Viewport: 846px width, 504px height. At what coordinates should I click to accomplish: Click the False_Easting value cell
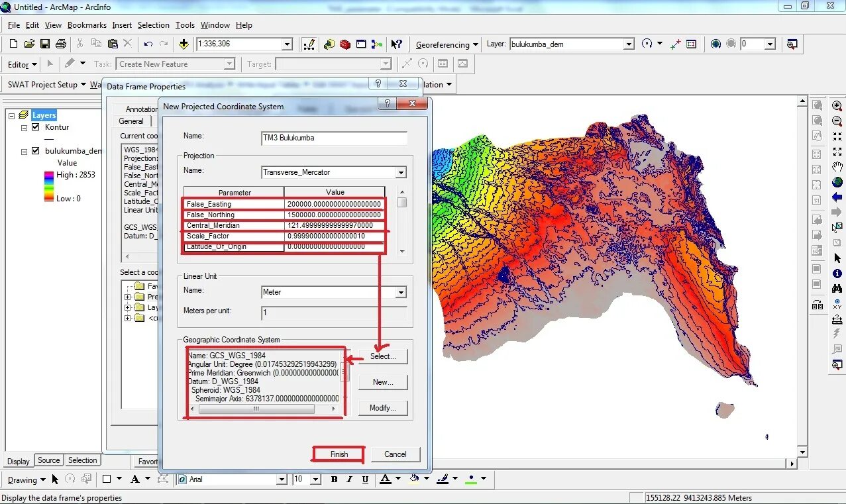pyautogui.click(x=335, y=204)
